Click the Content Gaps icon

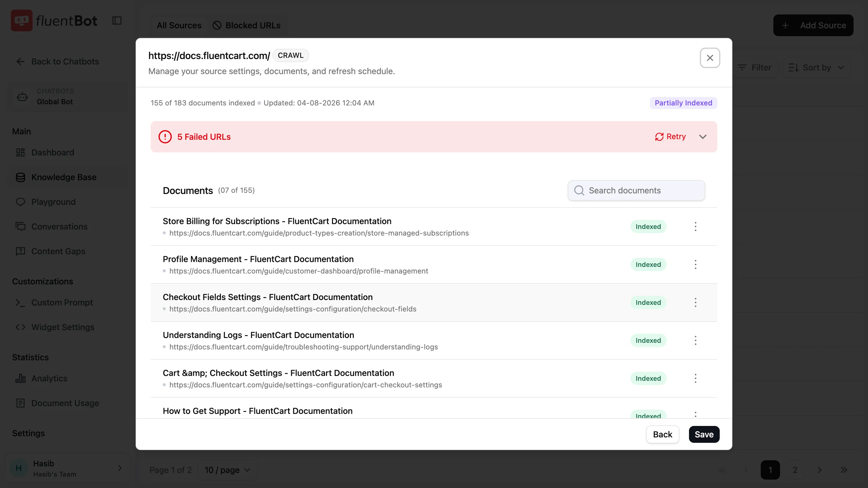tap(20, 251)
